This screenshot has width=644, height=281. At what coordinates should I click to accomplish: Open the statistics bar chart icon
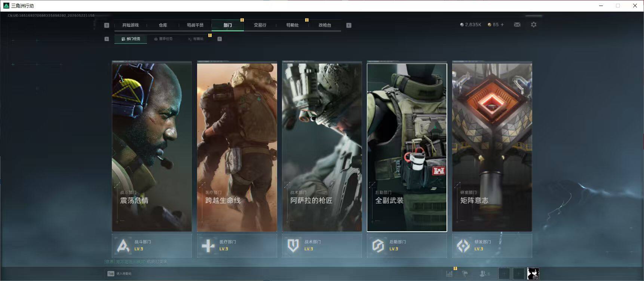tap(449, 274)
